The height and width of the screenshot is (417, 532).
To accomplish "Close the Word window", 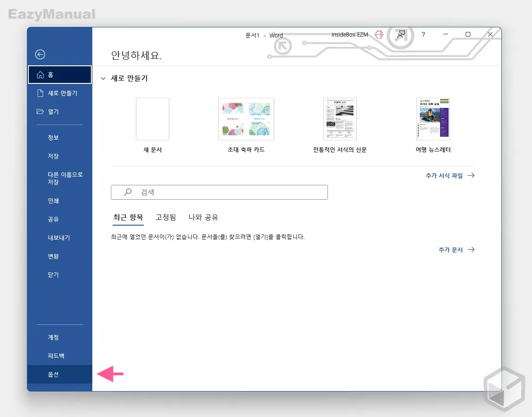I will click(x=490, y=34).
